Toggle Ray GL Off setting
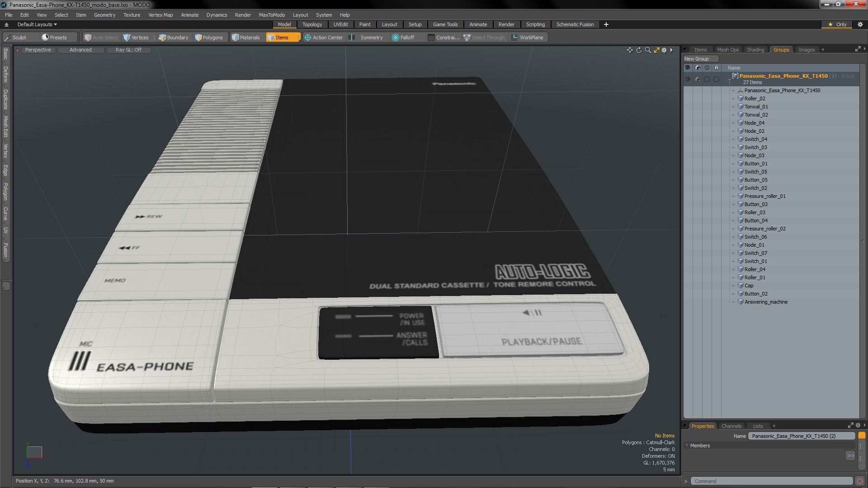868x488 pixels. pyautogui.click(x=128, y=50)
